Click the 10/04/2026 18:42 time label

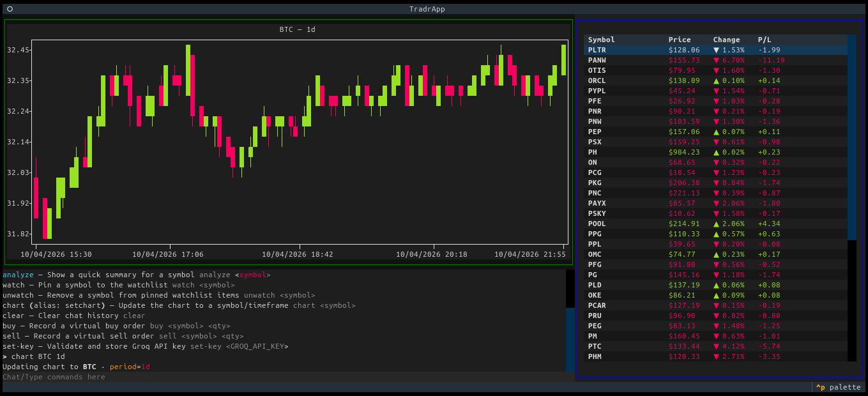(x=298, y=254)
